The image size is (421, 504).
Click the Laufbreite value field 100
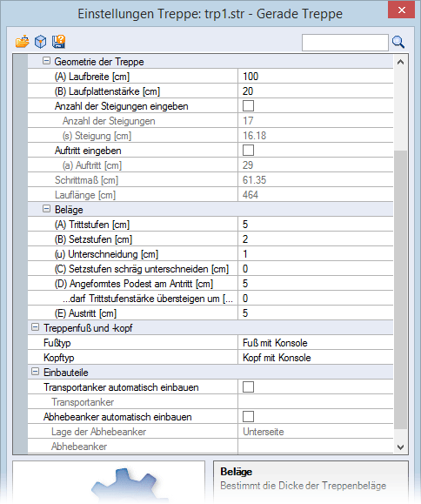316,77
